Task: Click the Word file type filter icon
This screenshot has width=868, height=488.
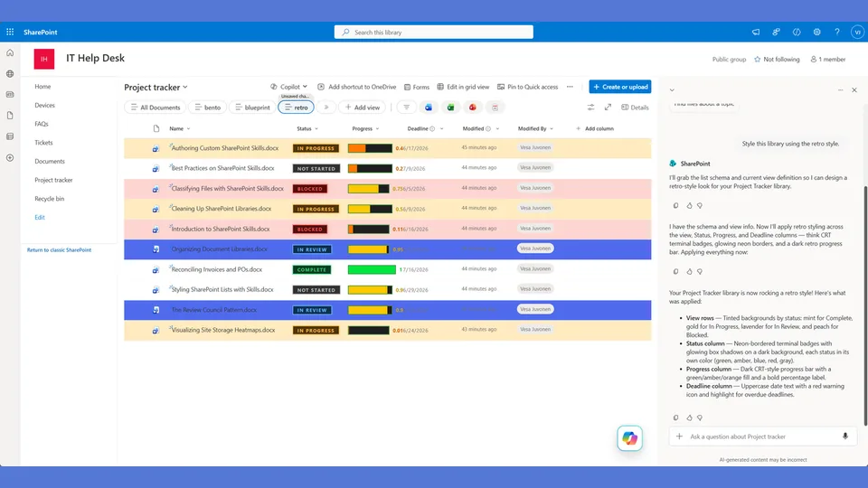Action: click(x=429, y=108)
